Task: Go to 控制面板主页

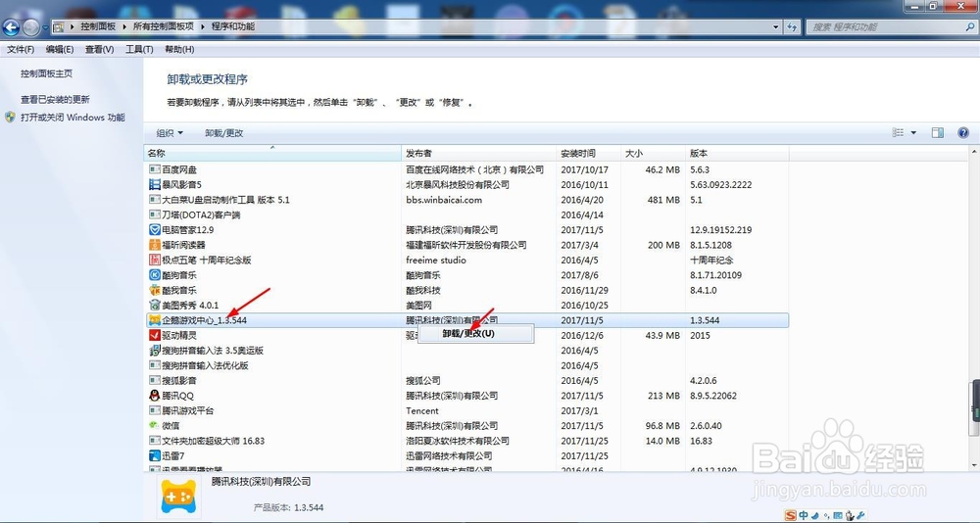Action: (x=46, y=73)
